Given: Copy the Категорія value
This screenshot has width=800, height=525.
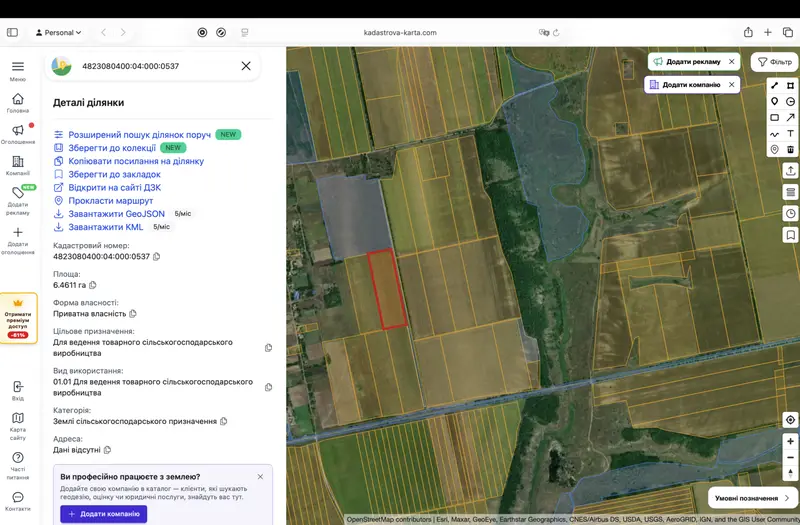Looking at the screenshot, I should click(223, 421).
